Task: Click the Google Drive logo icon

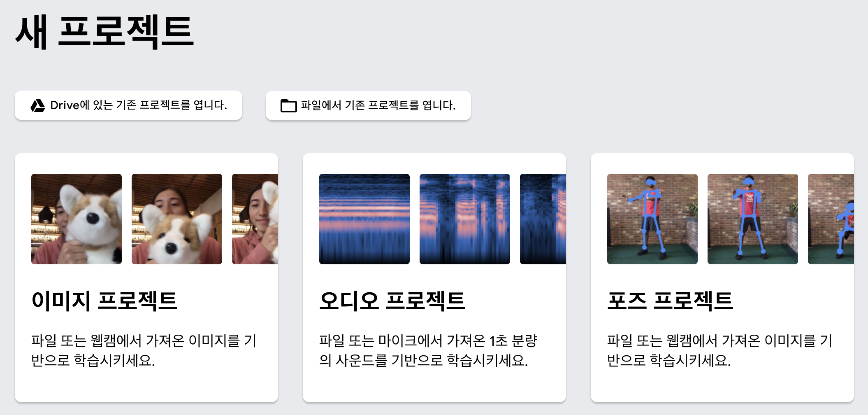Action: point(38,105)
